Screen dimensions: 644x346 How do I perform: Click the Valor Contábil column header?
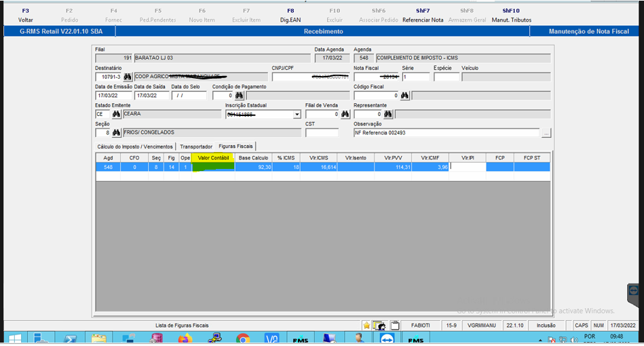point(213,158)
